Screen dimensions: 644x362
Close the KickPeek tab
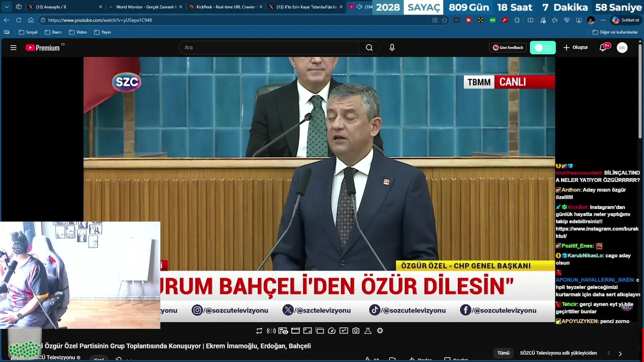click(x=261, y=7)
